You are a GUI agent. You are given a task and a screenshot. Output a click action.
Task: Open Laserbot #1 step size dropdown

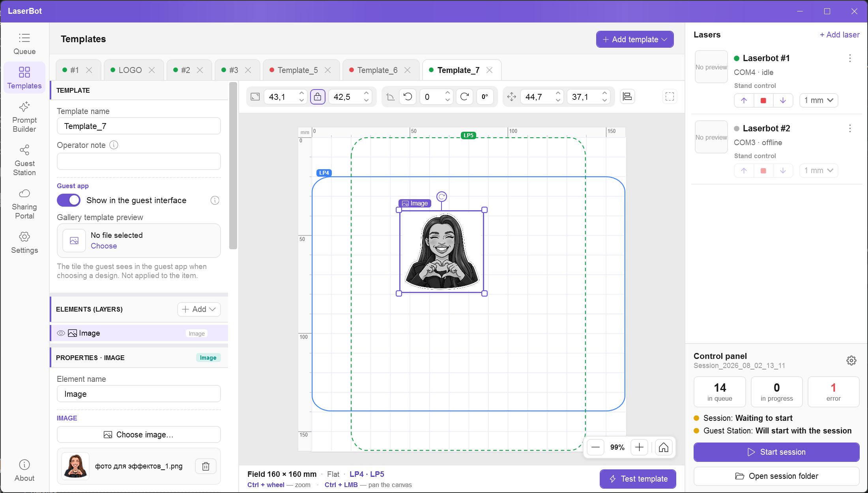819,100
